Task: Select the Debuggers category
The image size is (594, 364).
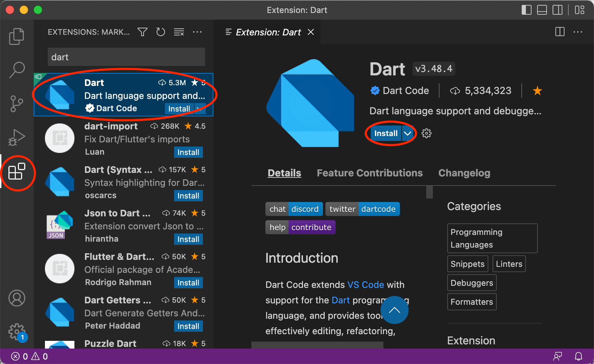Action: 472,283
